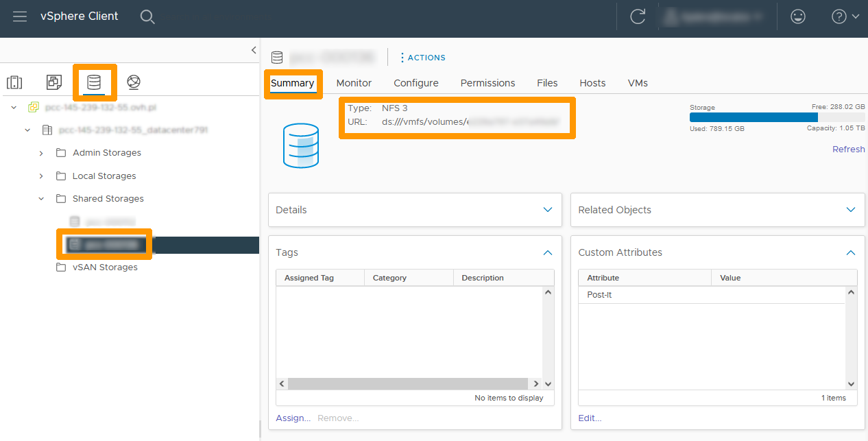The height and width of the screenshot is (441, 868).
Task: Click Assign... to add a tag
Action: click(293, 418)
